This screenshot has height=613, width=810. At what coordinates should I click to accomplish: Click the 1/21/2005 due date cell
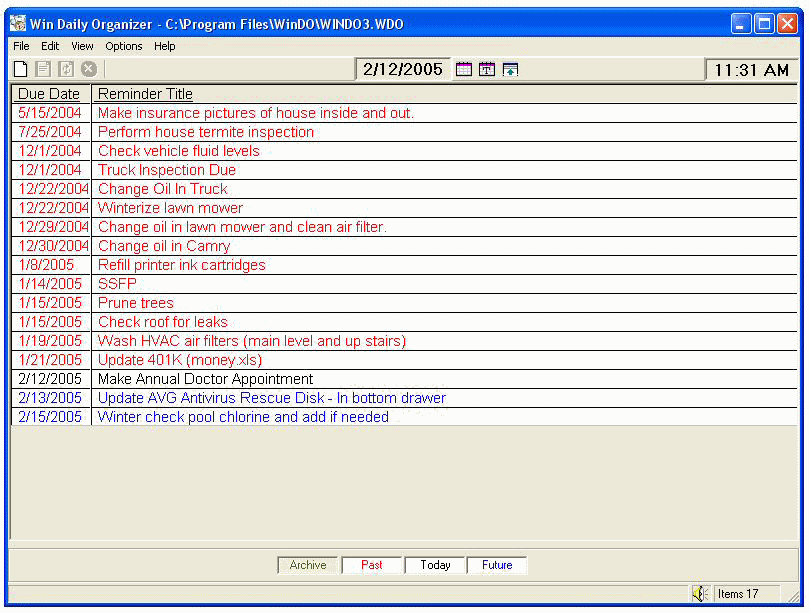point(50,360)
